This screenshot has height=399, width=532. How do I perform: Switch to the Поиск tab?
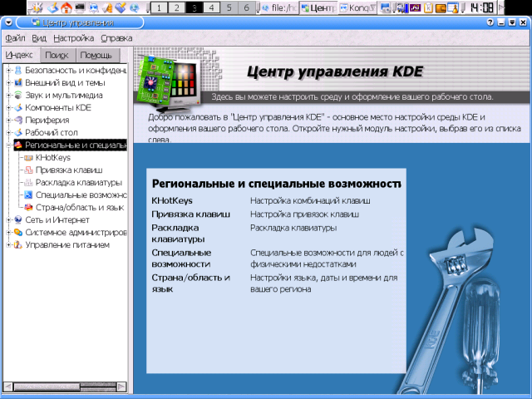pos(57,56)
